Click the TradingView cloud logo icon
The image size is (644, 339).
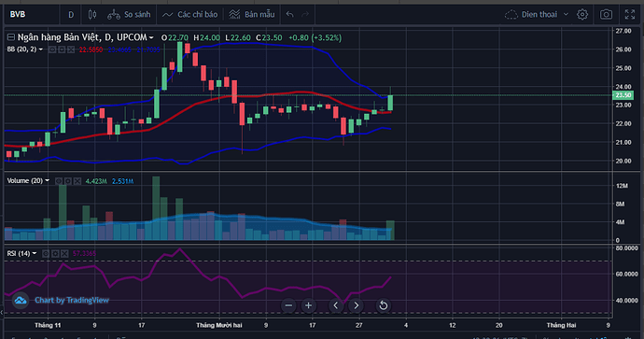tap(21, 301)
